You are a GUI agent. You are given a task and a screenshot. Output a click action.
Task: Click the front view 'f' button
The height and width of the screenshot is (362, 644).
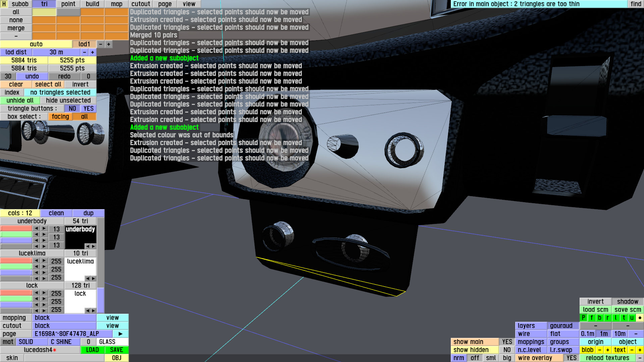591,318
